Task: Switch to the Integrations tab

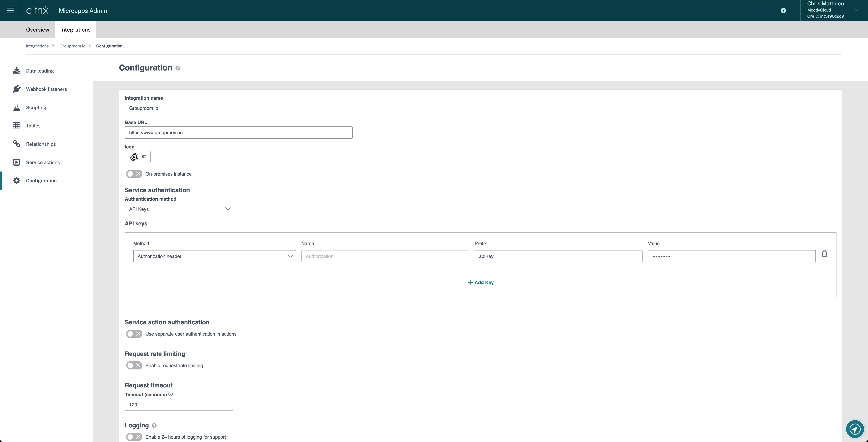Action: point(75,30)
